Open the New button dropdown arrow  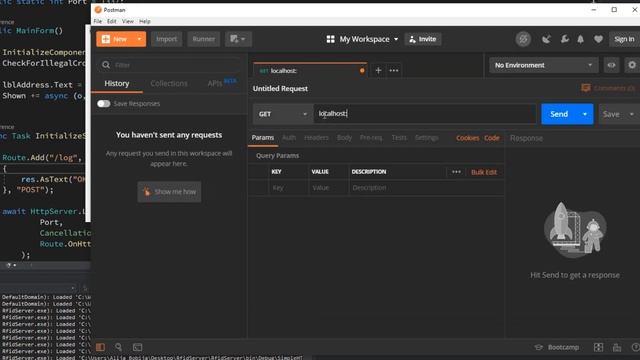click(139, 39)
